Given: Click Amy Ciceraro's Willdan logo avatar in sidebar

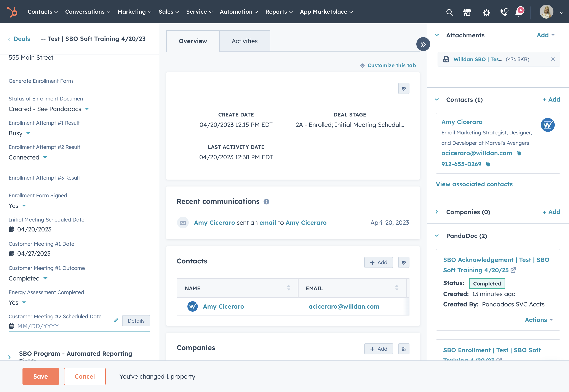Looking at the screenshot, I should point(548,125).
